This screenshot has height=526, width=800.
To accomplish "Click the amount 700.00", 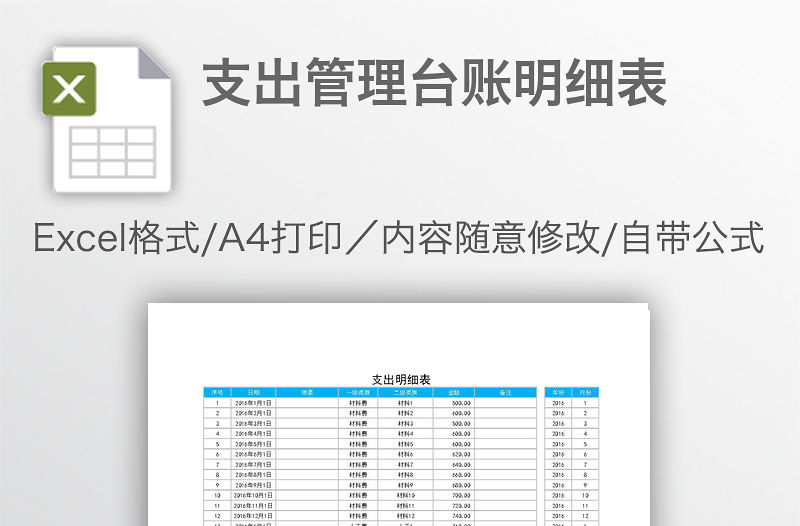I will coord(454,495).
